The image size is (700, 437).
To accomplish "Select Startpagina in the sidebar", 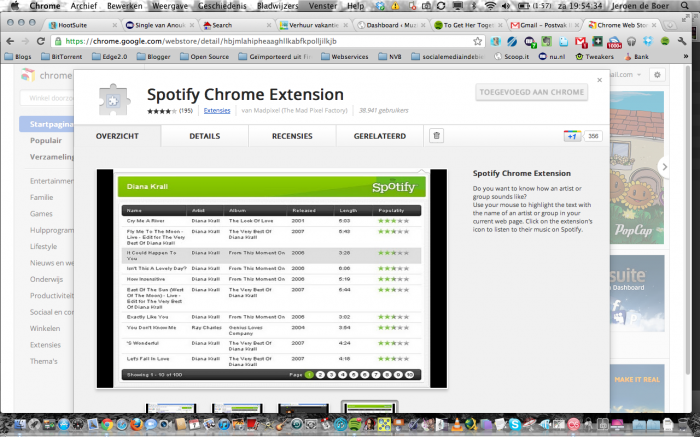I will click(46, 124).
